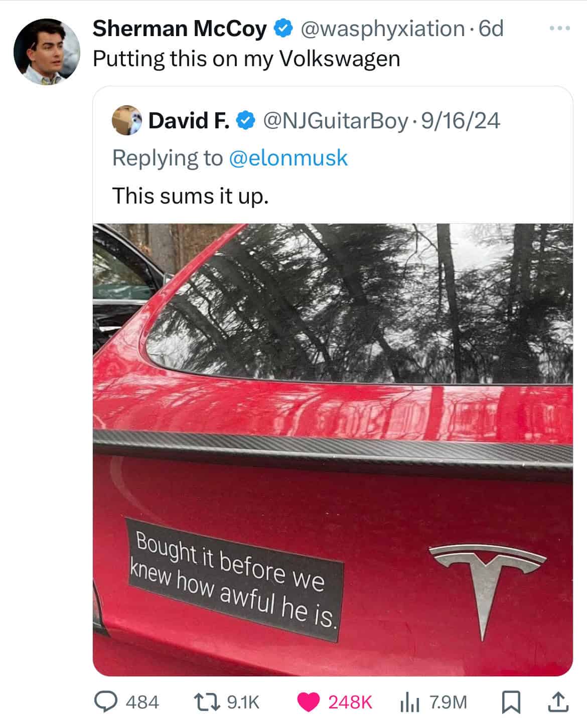Click the 6d post timestamp
The image size is (587, 728).
(x=491, y=29)
